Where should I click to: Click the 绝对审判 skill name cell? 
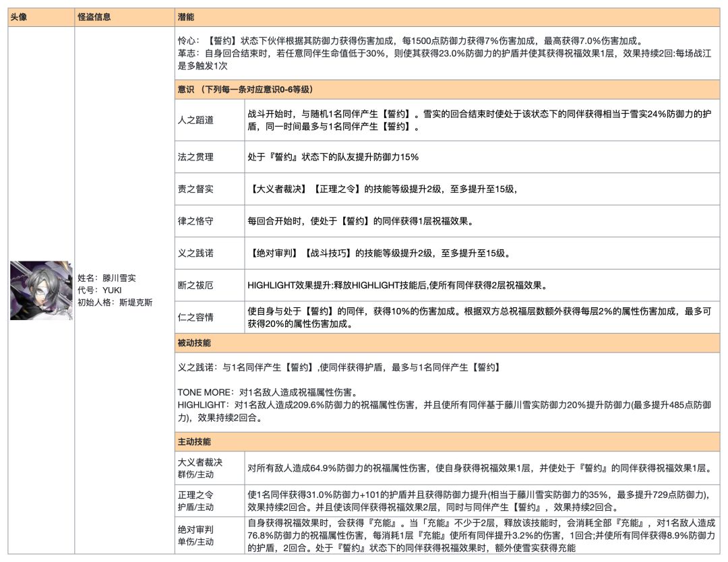tap(210, 535)
